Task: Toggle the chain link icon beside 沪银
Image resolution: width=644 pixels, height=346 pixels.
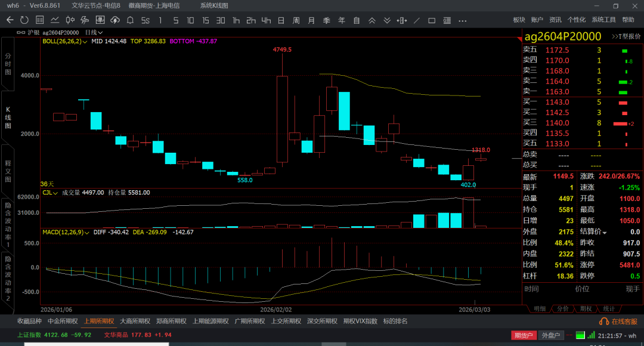Action: (21, 32)
